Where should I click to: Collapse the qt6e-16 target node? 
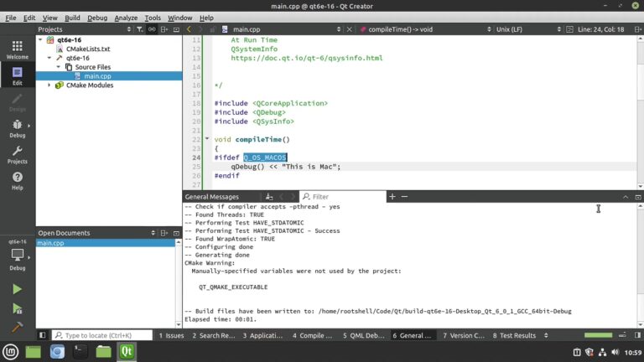(49, 58)
